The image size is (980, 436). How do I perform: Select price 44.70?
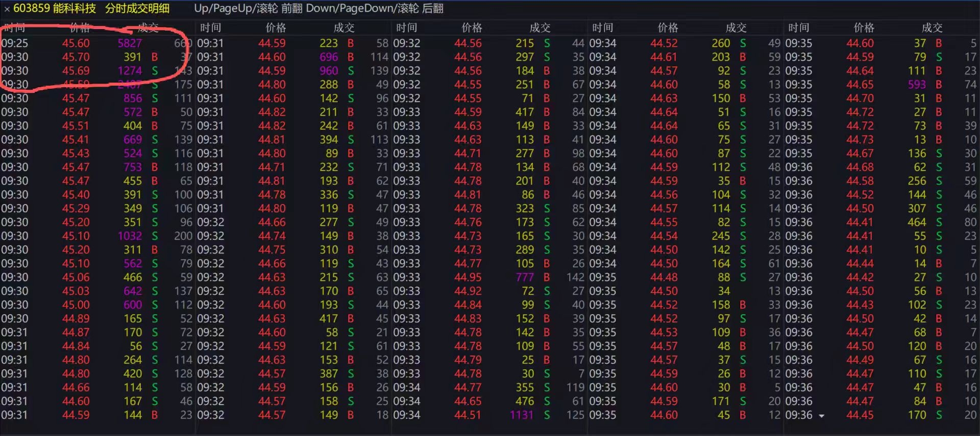pyautogui.click(x=860, y=98)
